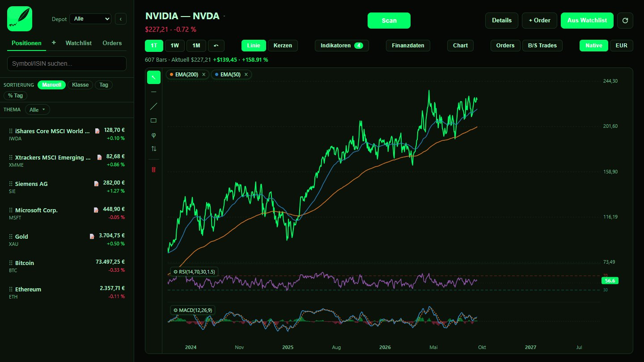
Task: Select the Fibonacci phi tool
Action: click(153, 135)
